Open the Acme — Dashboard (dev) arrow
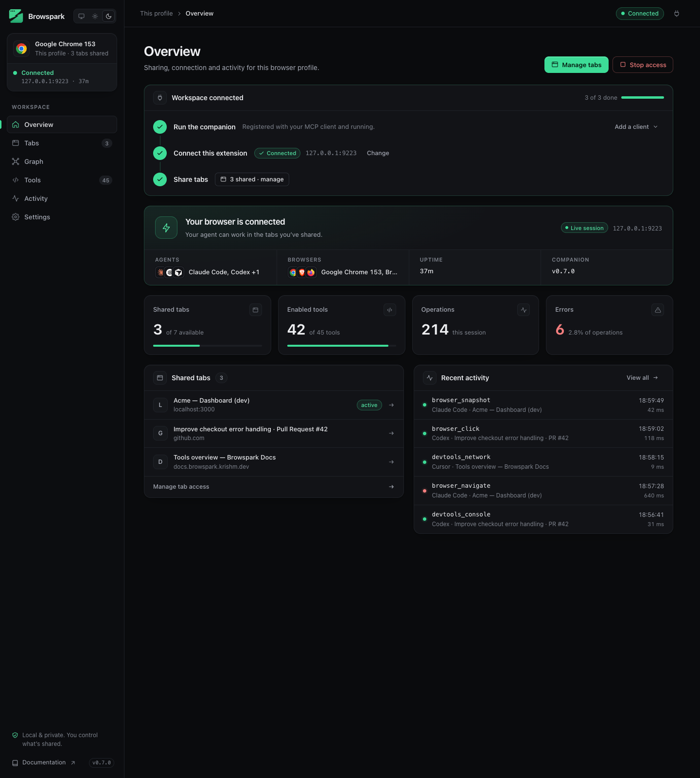The height and width of the screenshot is (778, 700). click(391, 405)
